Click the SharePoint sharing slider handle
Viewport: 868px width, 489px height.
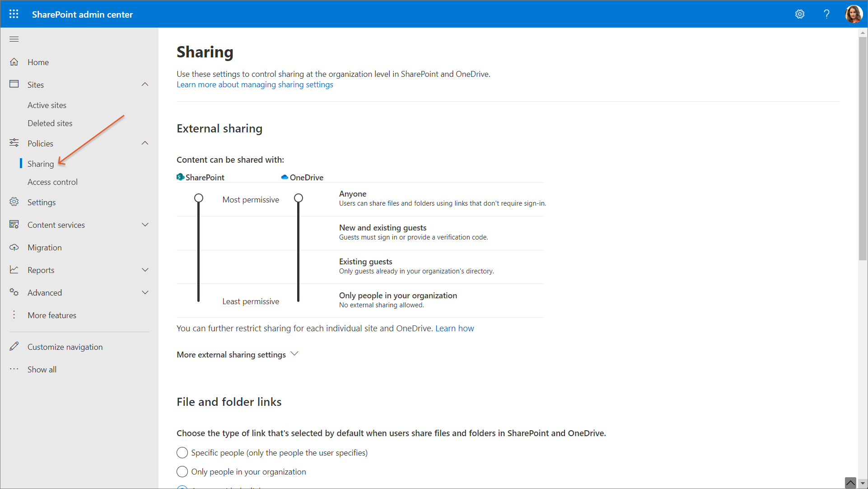(x=199, y=198)
